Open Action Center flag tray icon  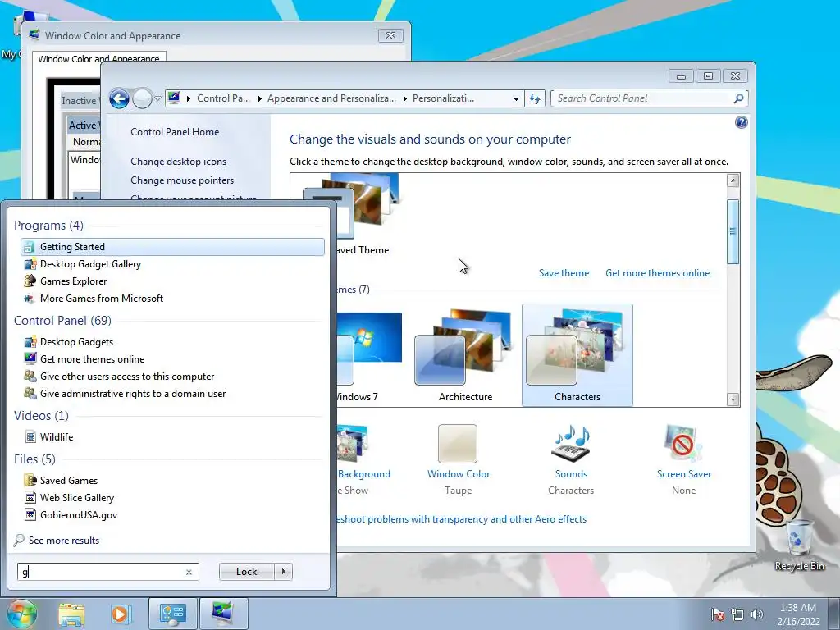pos(717,614)
